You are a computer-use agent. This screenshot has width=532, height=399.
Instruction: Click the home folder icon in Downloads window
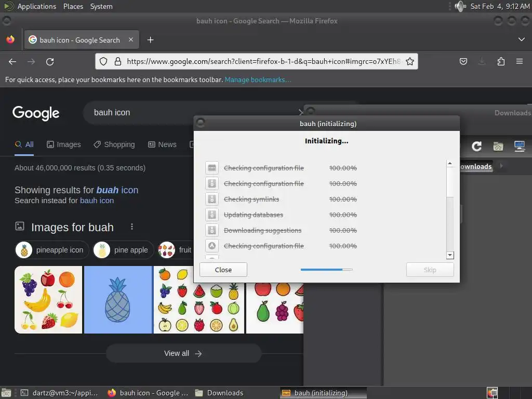click(498, 146)
